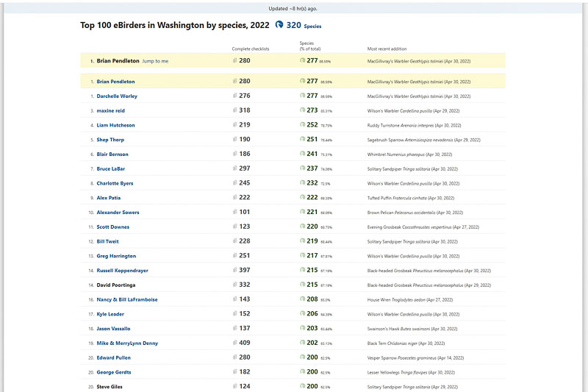Click the species icon beside Jason Vassallo's 203

pos(302,328)
